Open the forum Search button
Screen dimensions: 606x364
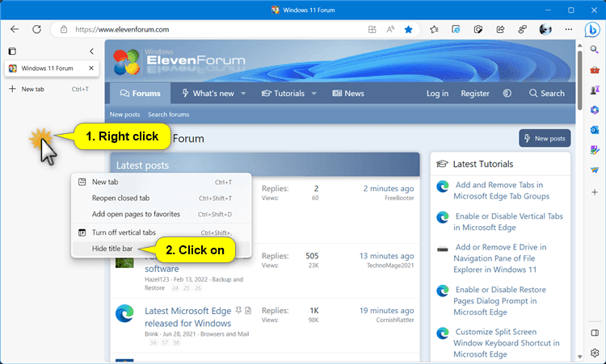(546, 94)
